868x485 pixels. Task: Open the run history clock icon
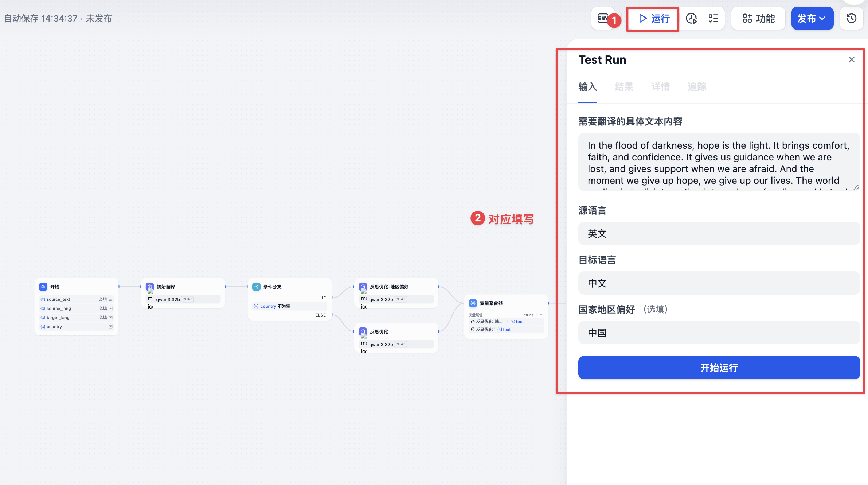click(x=691, y=19)
